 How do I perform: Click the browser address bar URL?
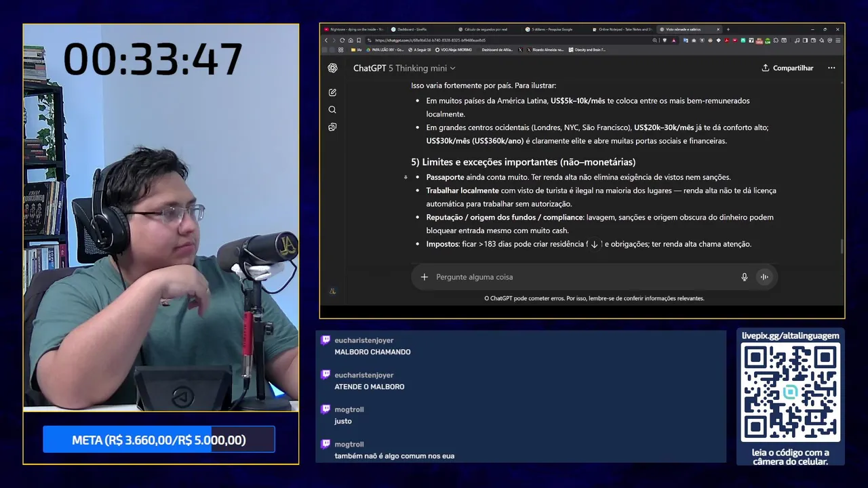(430, 40)
